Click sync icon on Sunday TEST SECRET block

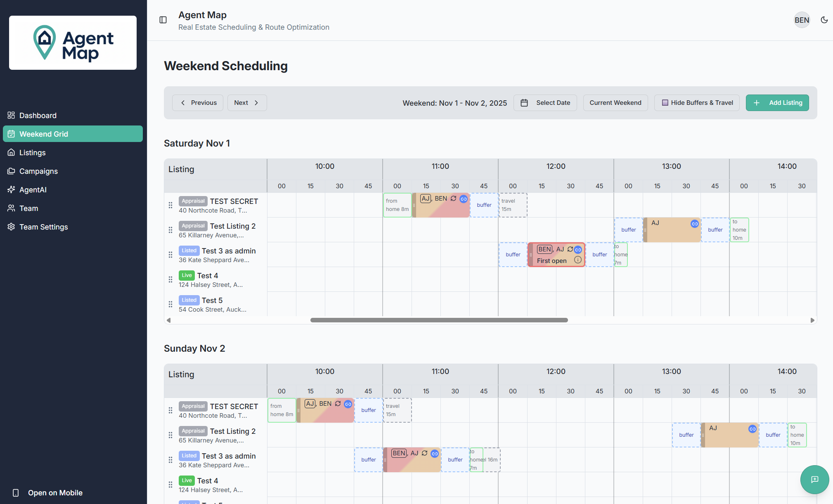click(x=338, y=404)
